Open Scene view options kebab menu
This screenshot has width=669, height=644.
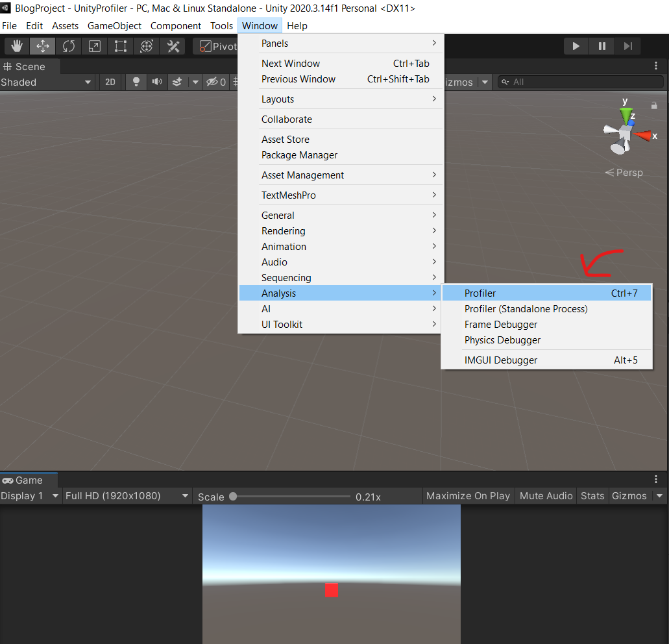tap(656, 66)
